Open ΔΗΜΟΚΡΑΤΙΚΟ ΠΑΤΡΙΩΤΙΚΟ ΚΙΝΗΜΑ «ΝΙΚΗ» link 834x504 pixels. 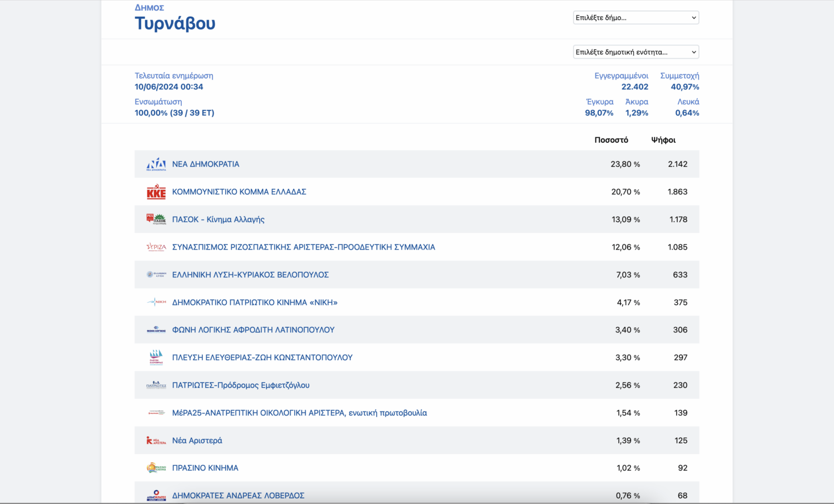point(255,302)
